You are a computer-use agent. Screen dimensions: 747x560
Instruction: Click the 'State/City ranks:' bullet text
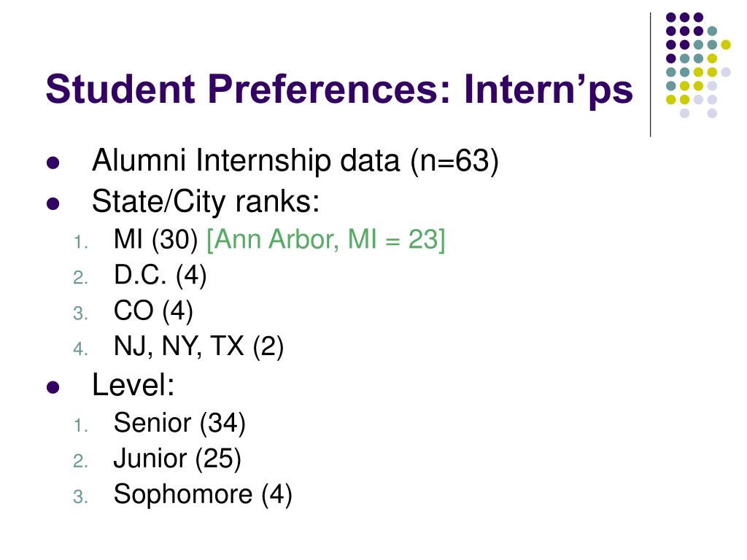tap(205, 202)
